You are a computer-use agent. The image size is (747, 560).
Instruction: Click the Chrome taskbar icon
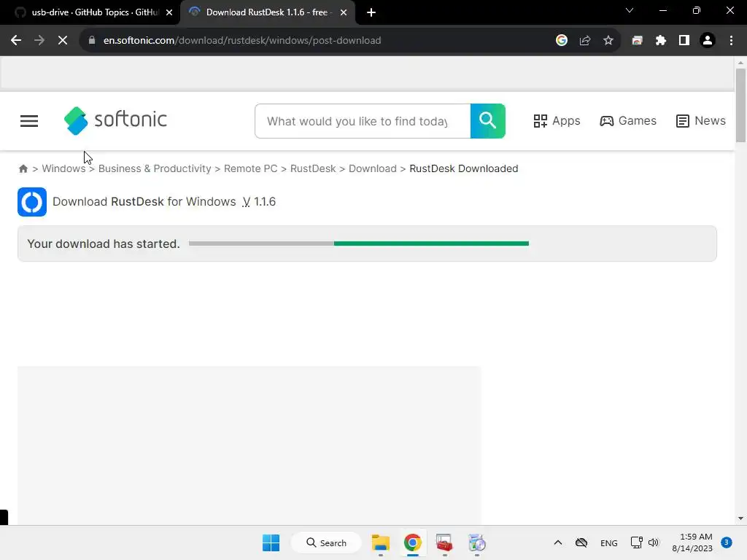pos(413,542)
